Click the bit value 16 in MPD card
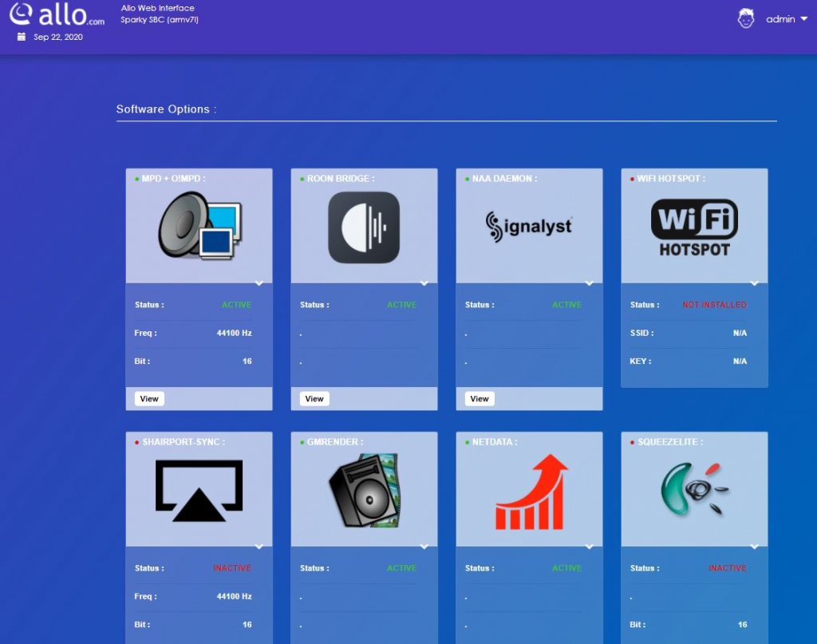 pos(247,361)
